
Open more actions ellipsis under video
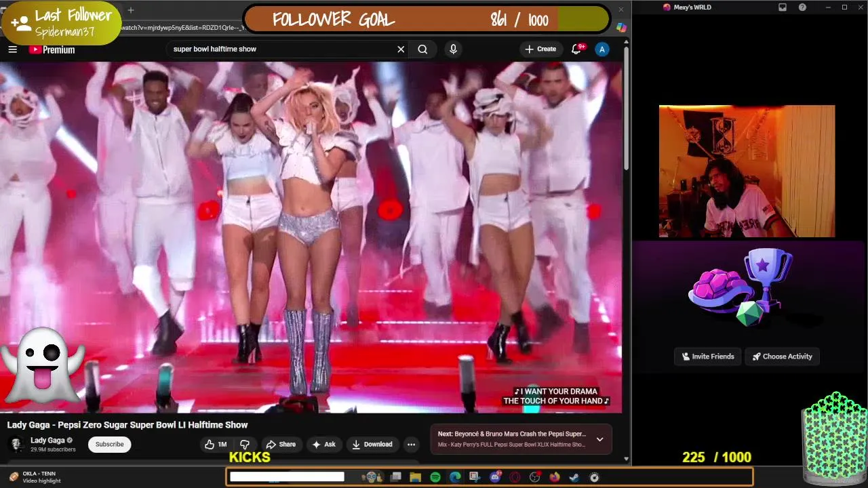click(x=411, y=445)
